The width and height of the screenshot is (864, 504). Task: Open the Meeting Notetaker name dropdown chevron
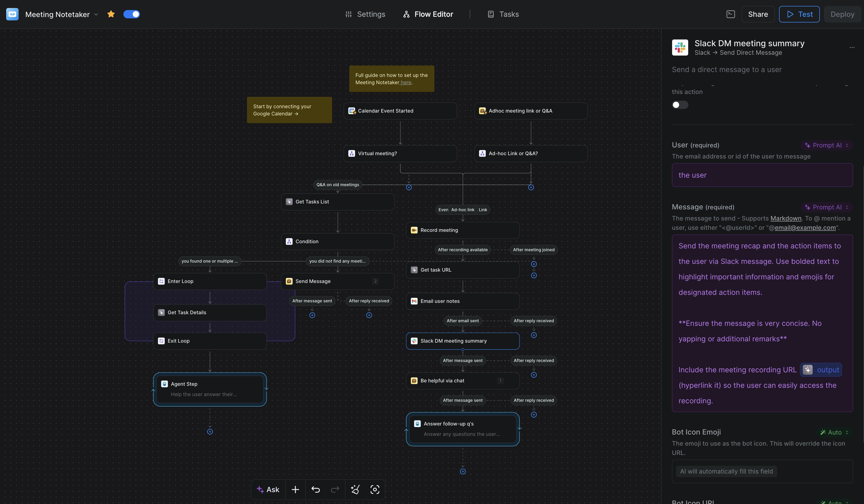pos(96,14)
